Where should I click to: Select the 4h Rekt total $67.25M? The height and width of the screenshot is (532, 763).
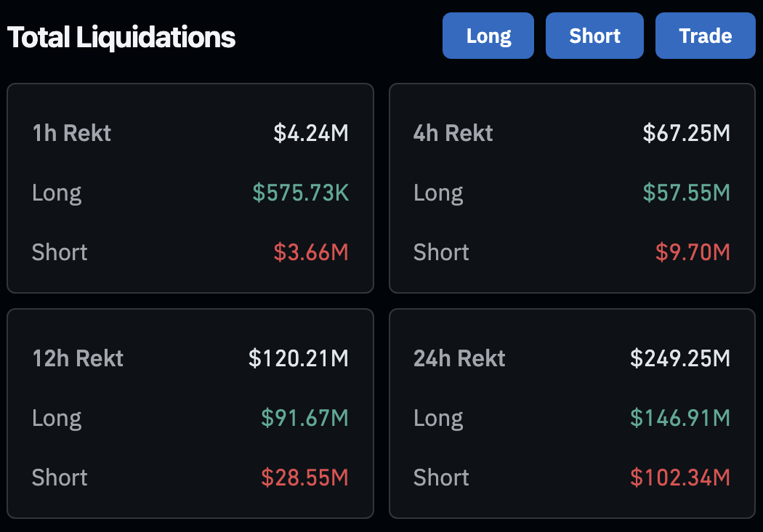(x=686, y=134)
